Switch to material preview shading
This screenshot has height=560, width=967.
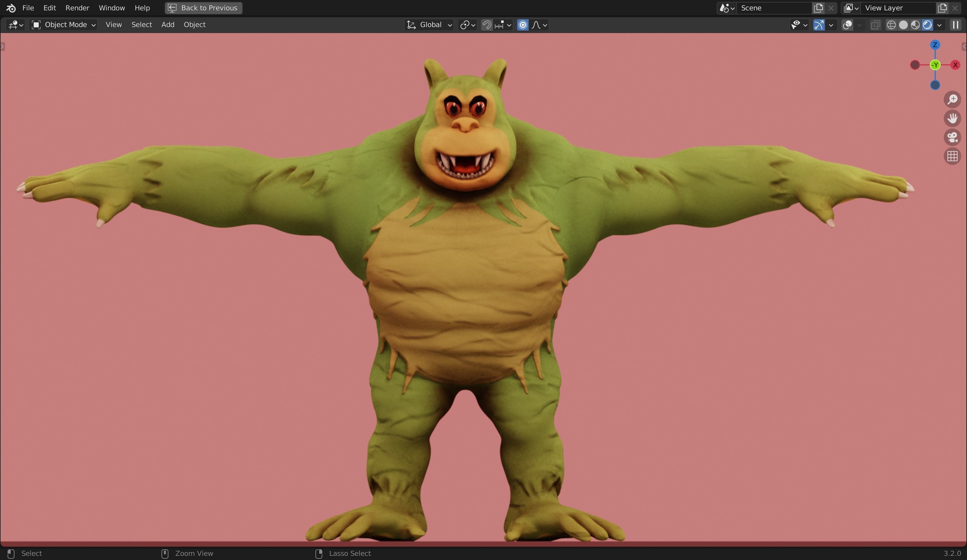pos(915,25)
